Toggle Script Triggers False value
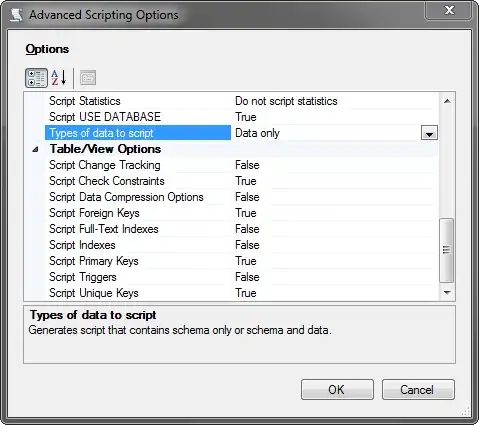The height and width of the screenshot is (425, 479). tap(247, 277)
